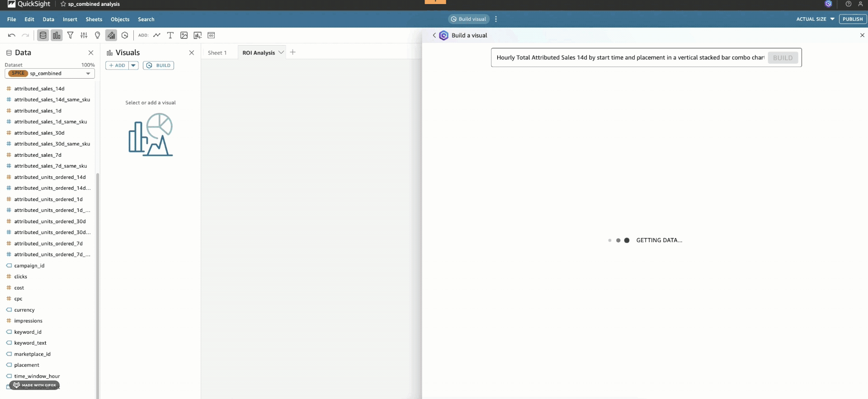Open the Filter funnel tool

(71, 35)
